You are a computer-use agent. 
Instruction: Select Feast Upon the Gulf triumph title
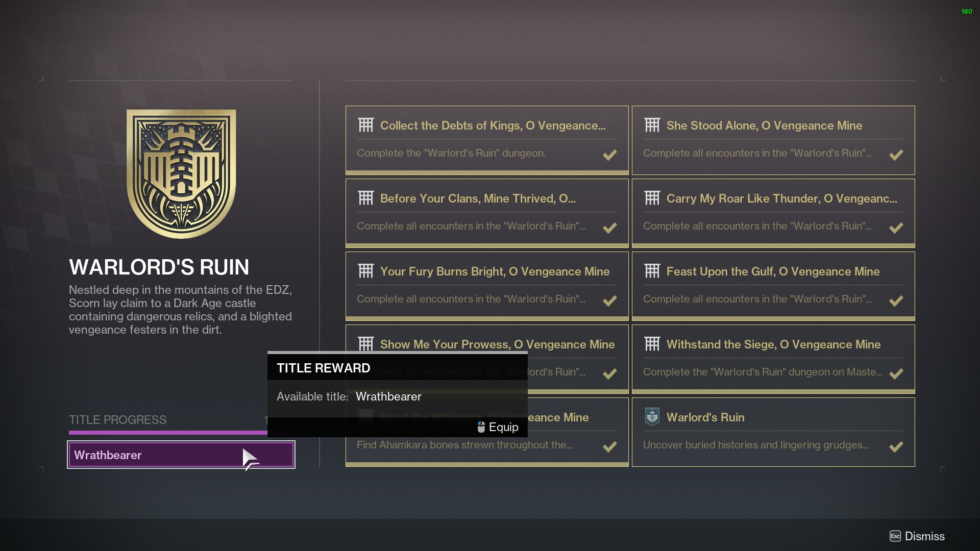(773, 271)
